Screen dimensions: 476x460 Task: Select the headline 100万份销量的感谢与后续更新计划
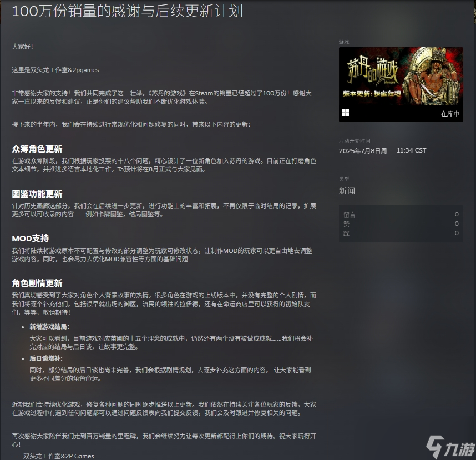127,11
